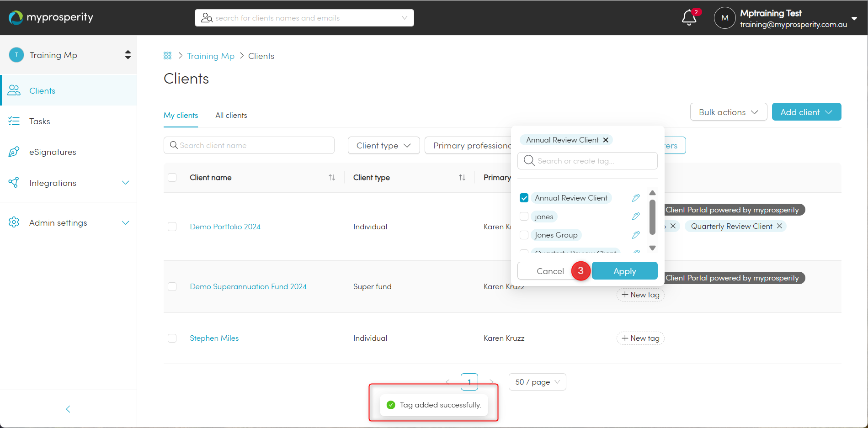This screenshot has height=428, width=868.
Task: Select Demo Superannuation Fund 2024 checkbox
Action: (x=172, y=286)
